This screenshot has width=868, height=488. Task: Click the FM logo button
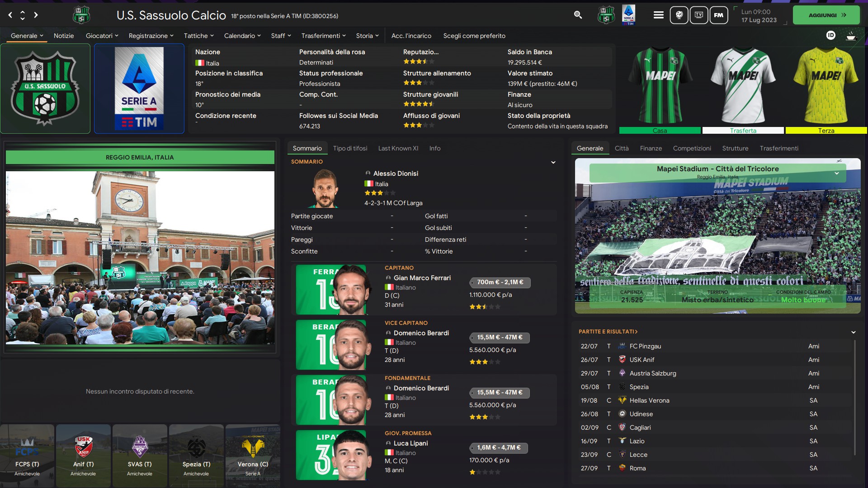[719, 15]
